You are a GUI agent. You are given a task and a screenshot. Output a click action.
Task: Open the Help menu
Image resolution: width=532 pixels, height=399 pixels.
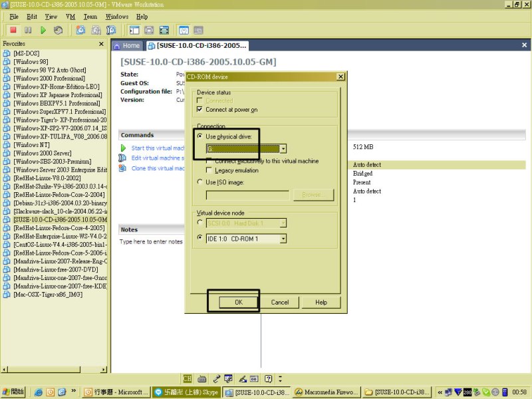[142, 17]
